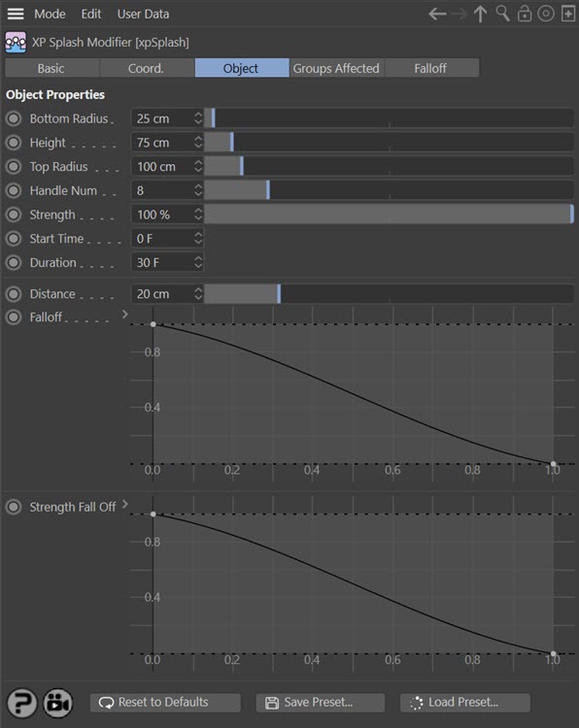
Task: Open the hamburger menu icon
Action: tap(16, 14)
